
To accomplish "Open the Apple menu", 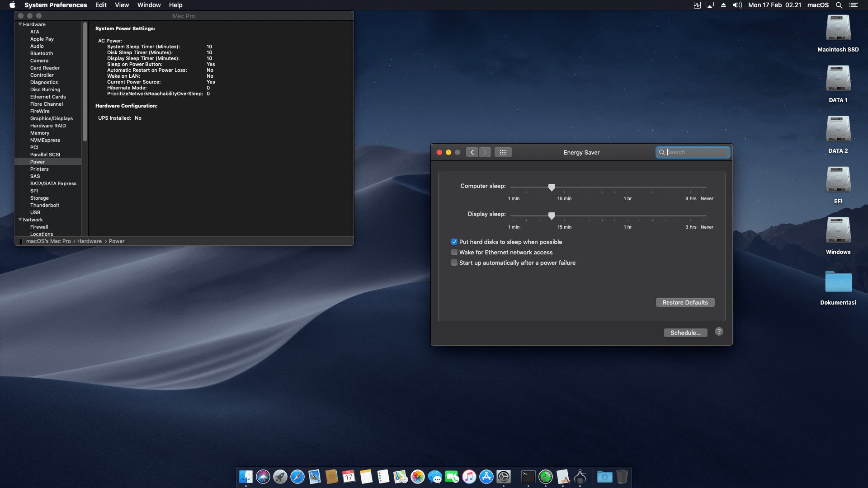I will (x=12, y=5).
